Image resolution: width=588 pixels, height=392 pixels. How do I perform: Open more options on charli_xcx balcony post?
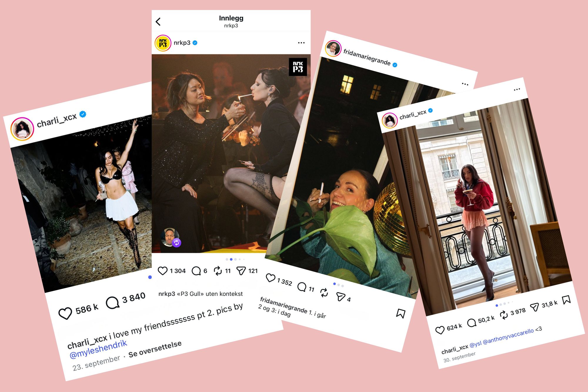[x=517, y=89]
